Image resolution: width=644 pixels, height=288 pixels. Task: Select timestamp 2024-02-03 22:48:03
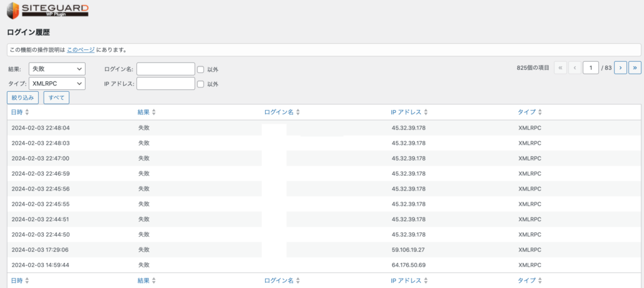click(41, 143)
